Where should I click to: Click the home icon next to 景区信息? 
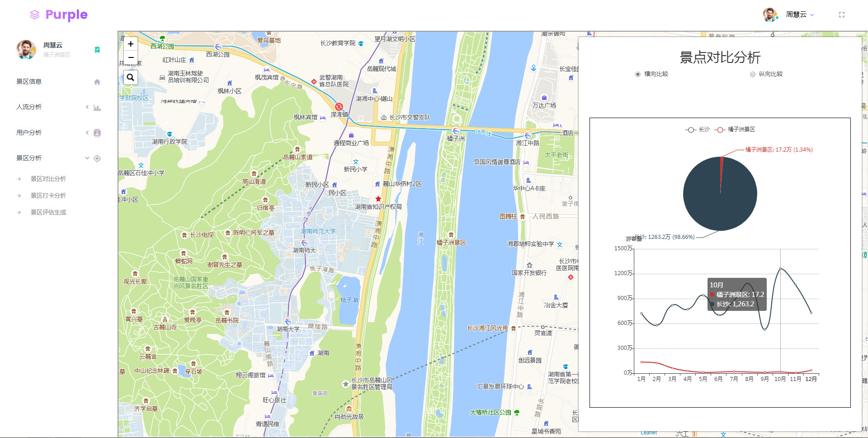97,82
